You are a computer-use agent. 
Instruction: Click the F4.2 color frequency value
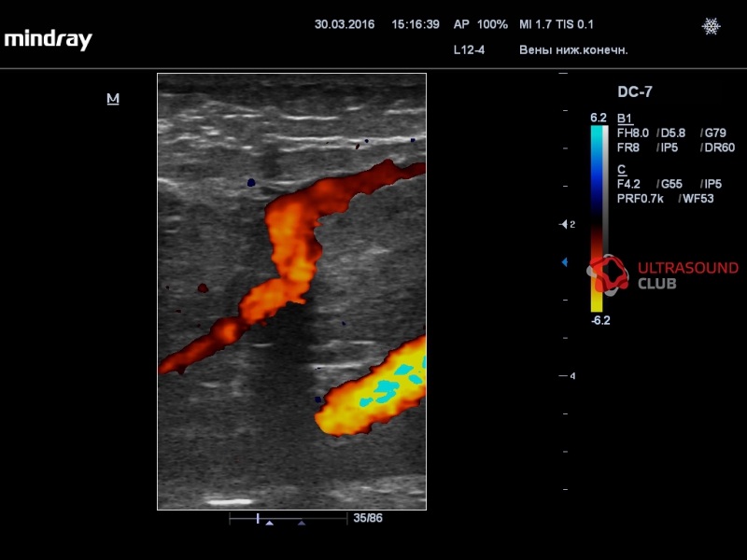pos(628,184)
